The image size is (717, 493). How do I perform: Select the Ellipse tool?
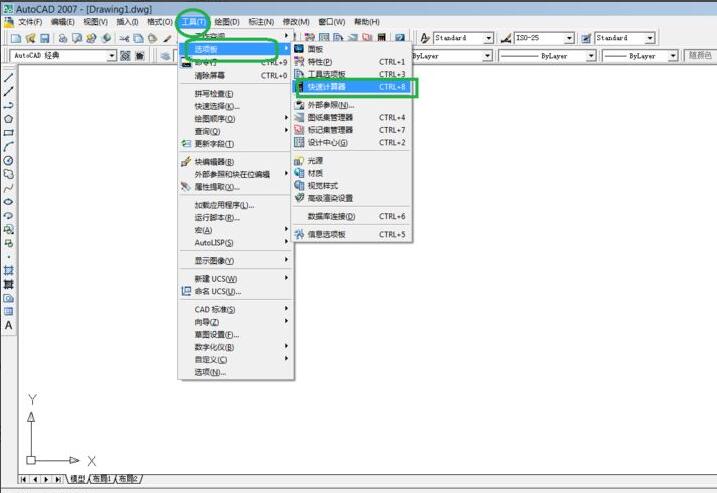8,202
